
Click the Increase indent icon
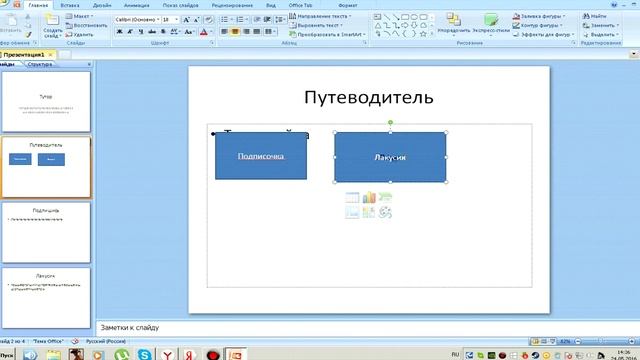[x=267, y=20]
